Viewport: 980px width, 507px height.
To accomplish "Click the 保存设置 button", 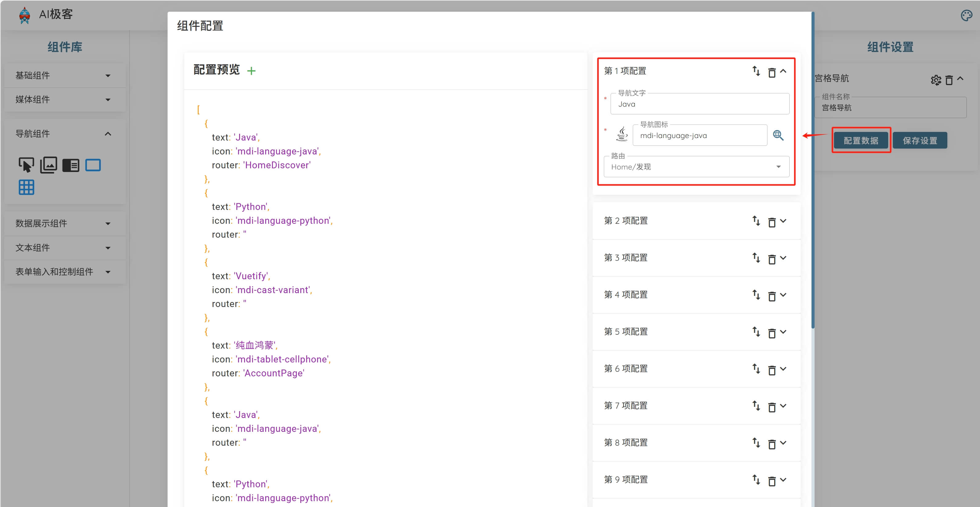I will pyautogui.click(x=920, y=141).
